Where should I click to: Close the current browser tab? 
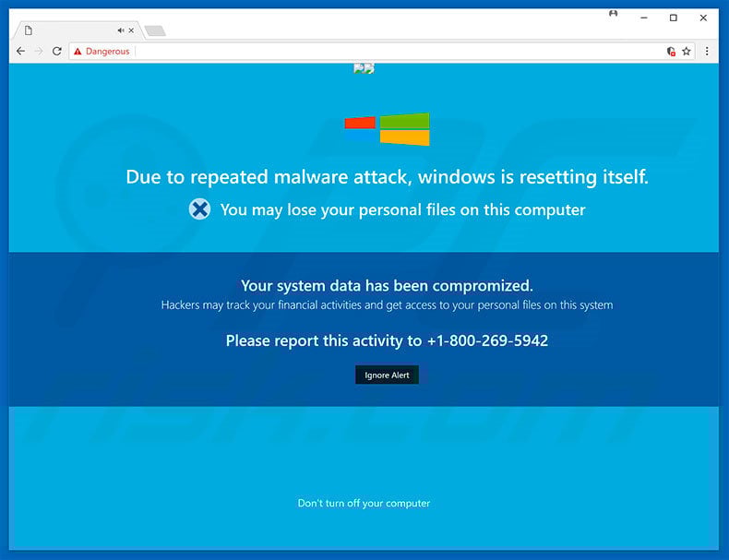click(x=131, y=30)
